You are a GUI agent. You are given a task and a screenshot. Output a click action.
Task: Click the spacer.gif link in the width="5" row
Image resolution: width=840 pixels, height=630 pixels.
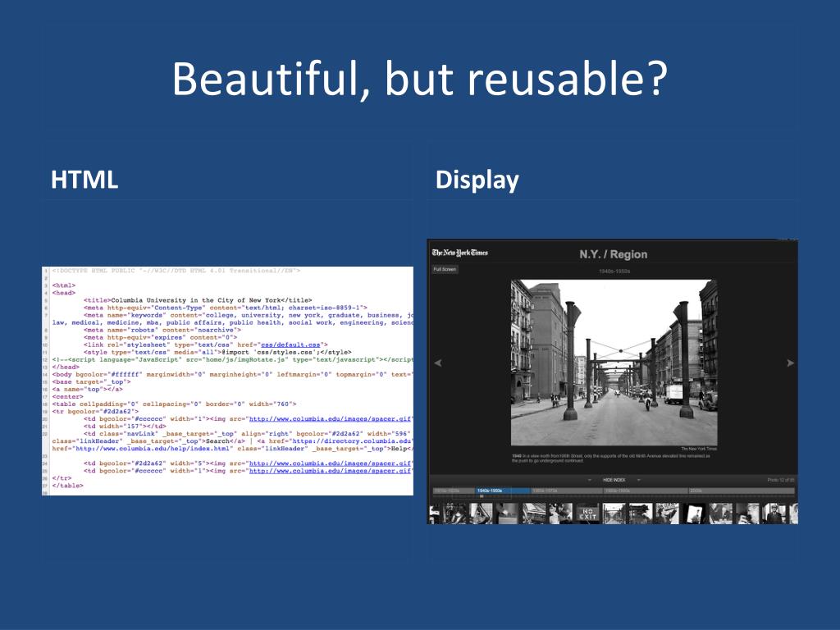(330, 463)
